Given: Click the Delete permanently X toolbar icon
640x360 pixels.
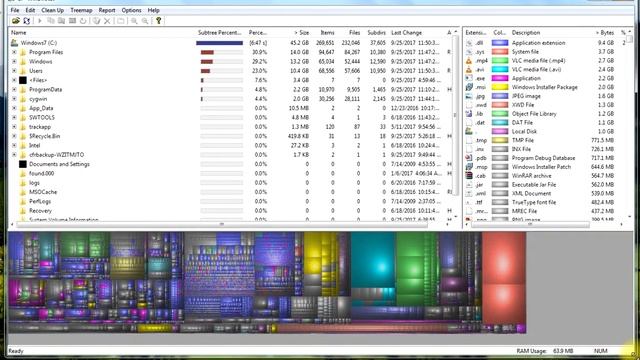Looking at the screenshot, I should pos(107,21).
